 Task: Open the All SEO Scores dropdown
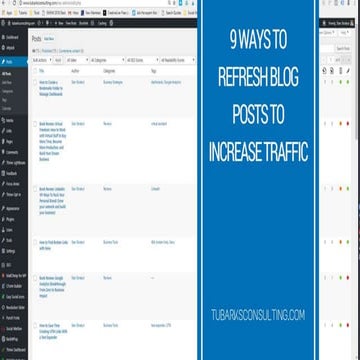click(143, 60)
